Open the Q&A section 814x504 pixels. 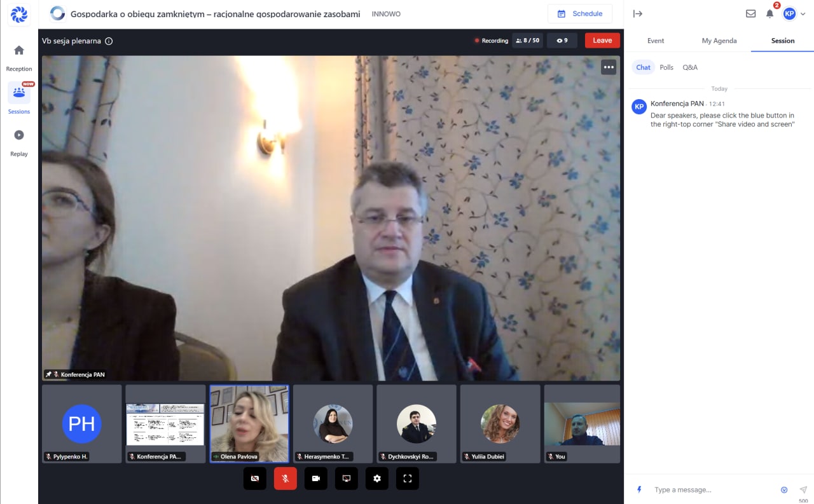[x=690, y=67]
